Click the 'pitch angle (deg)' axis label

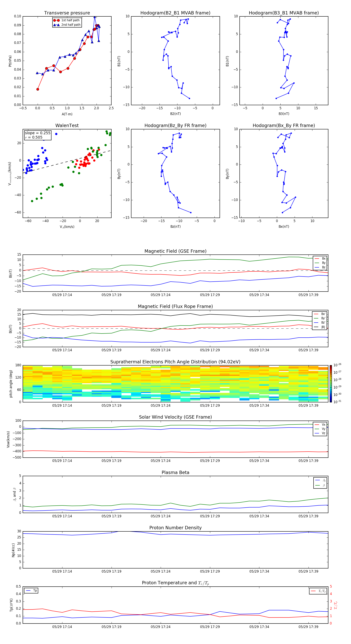[11, 384]
